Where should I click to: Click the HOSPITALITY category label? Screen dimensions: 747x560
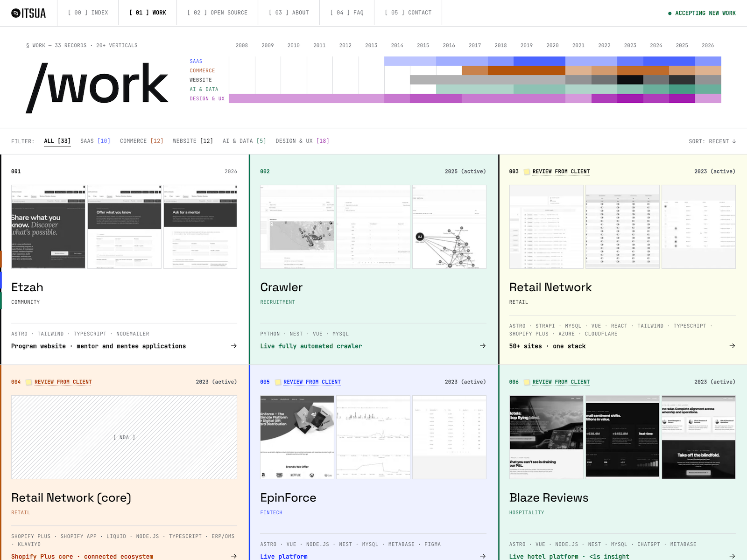[527, 513]
